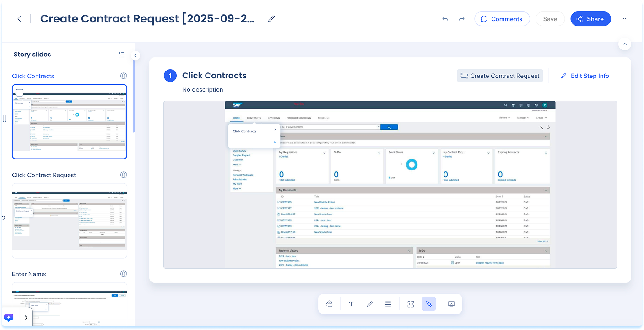644x330 pixels.
Task: Edit story title with pencil icon
Action: coord(271,19)
